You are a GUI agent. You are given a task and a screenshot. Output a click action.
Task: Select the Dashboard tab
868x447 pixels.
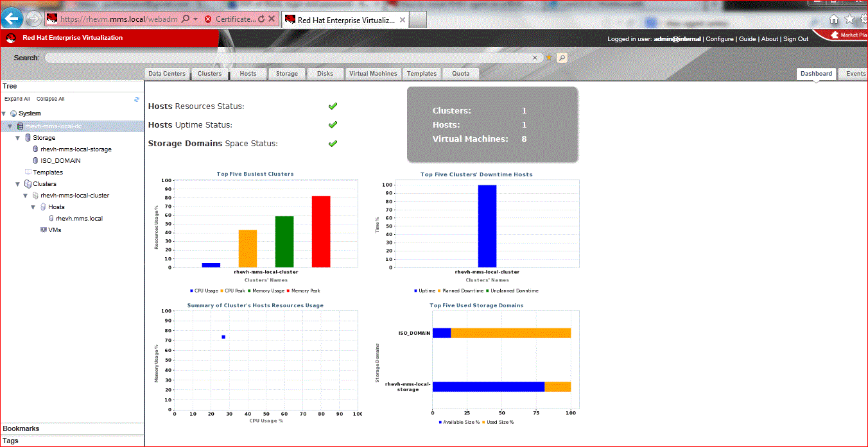click(816, 74)
